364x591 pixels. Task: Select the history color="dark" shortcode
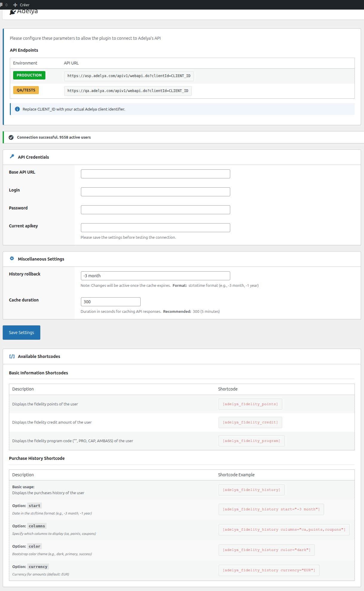267,550
